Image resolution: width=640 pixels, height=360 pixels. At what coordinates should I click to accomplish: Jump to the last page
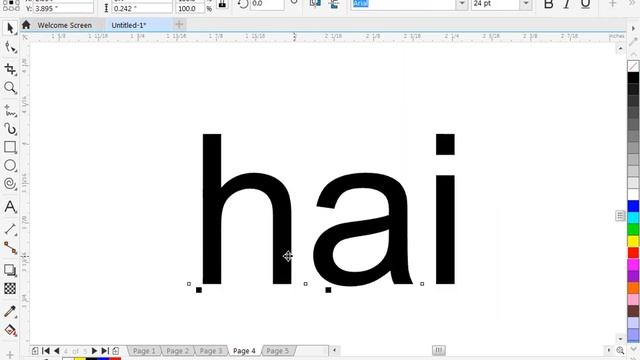[x=105, y=351]
